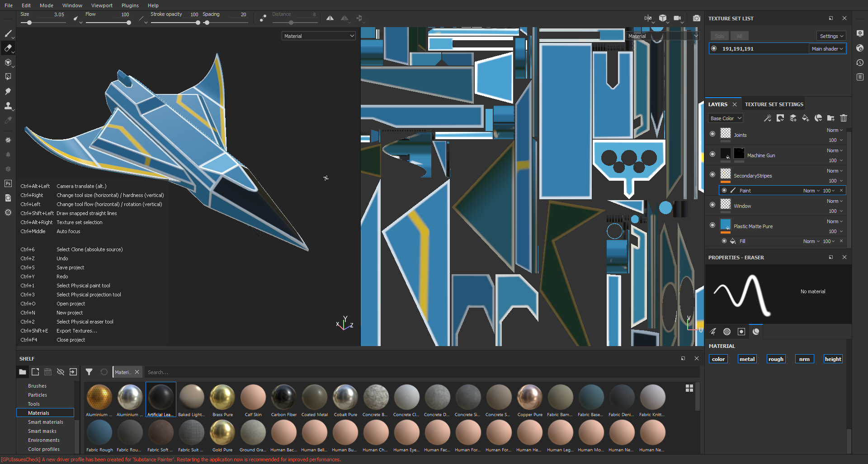Click the screenshot camera icon

click(697, 18)
